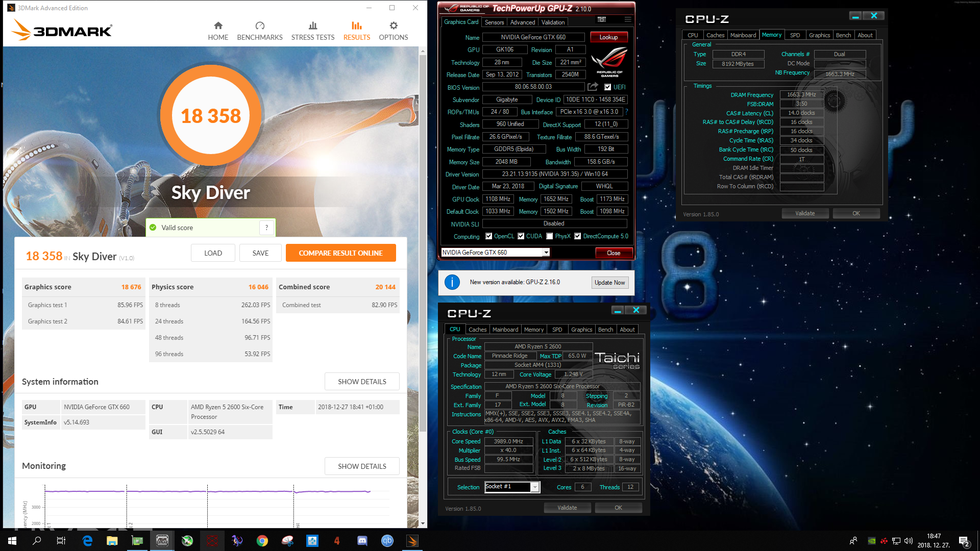Click OK in the top CPU-Z Memory window
This screenshot has height=551, width=980.
tap(856, 213)
